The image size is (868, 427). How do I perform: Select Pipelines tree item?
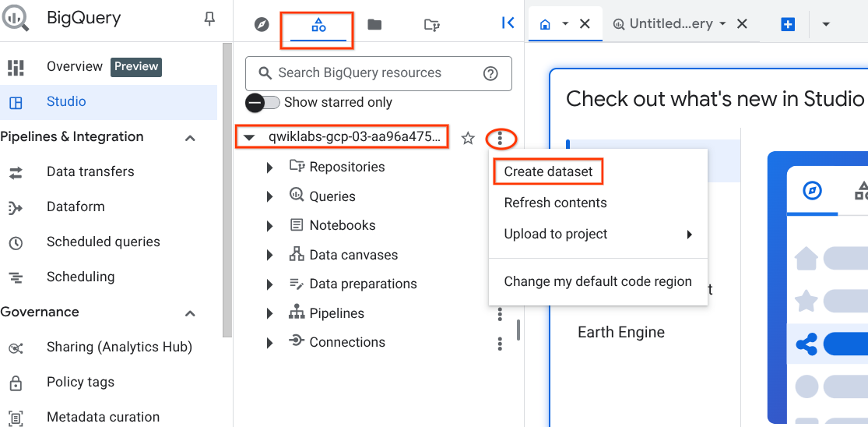click(336, 313)
